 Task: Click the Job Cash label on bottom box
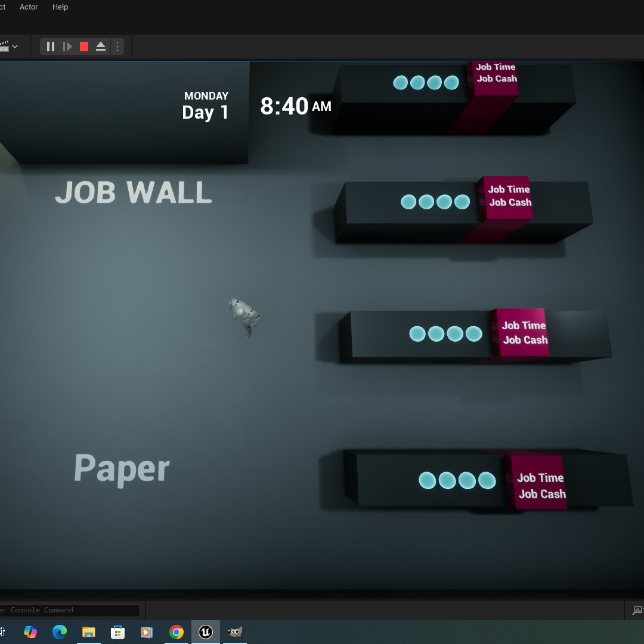pos(542,494)
